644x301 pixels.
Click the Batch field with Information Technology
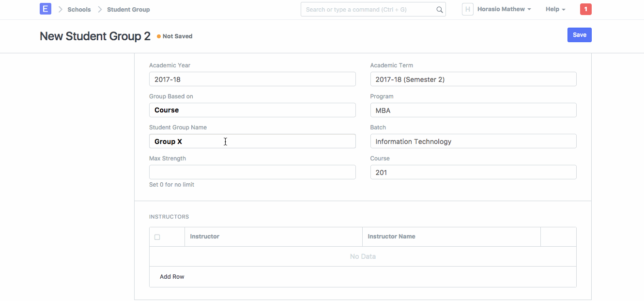point(473,141)
